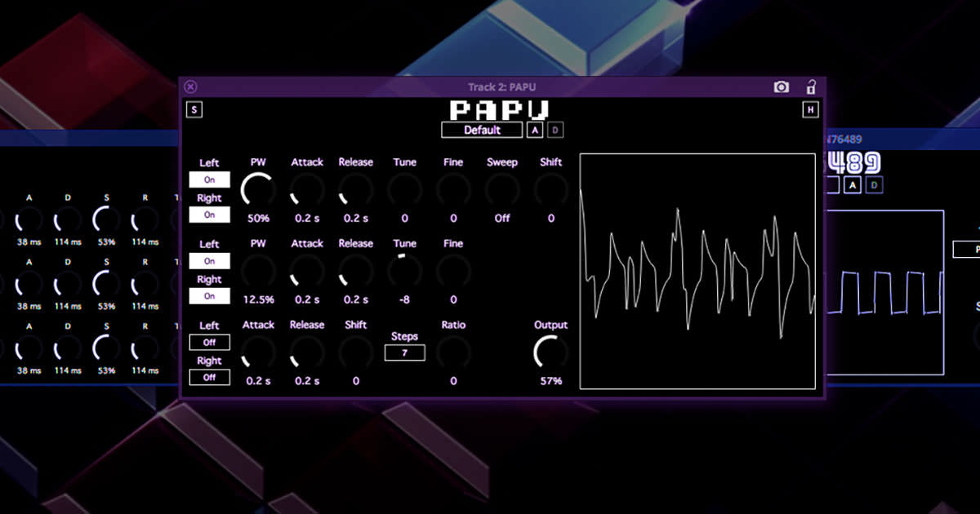
Task: Enable third channel's Left output
Action: (209, 343)
